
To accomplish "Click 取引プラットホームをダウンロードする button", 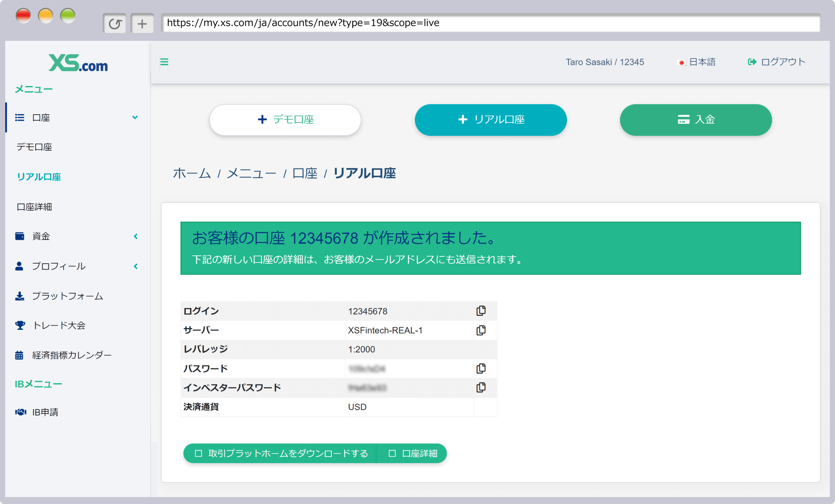I will 281,453.
